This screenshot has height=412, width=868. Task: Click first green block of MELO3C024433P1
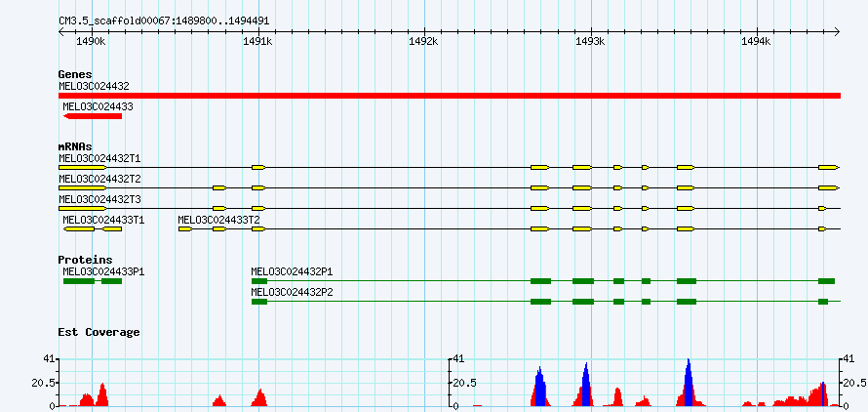79,281
